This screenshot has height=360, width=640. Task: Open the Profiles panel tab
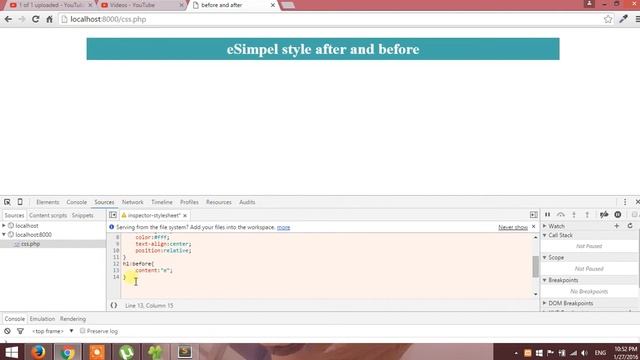tap(189, 202)
